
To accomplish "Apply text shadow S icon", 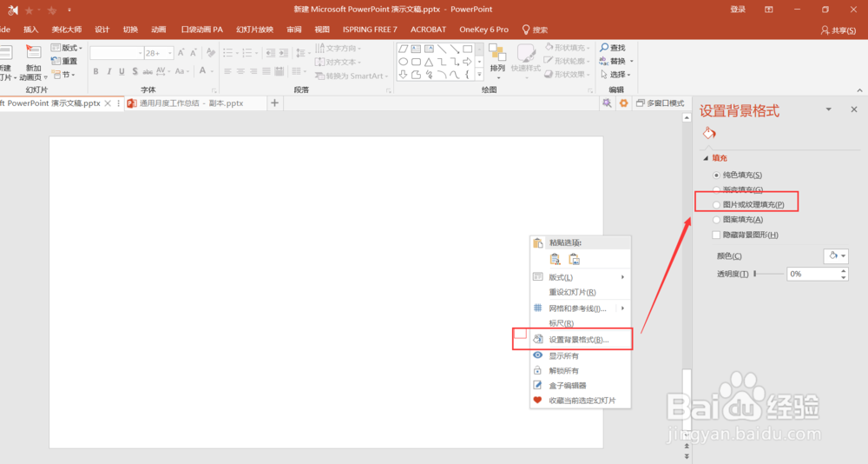I will click(x=135, y=71).
